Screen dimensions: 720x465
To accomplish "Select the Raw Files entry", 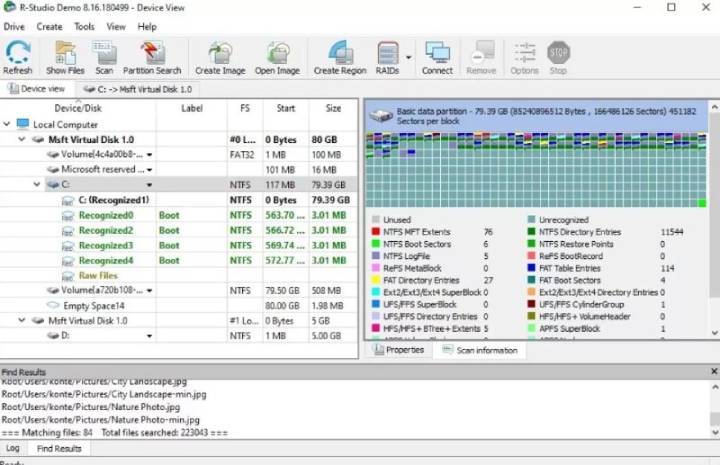I will 98,275.
